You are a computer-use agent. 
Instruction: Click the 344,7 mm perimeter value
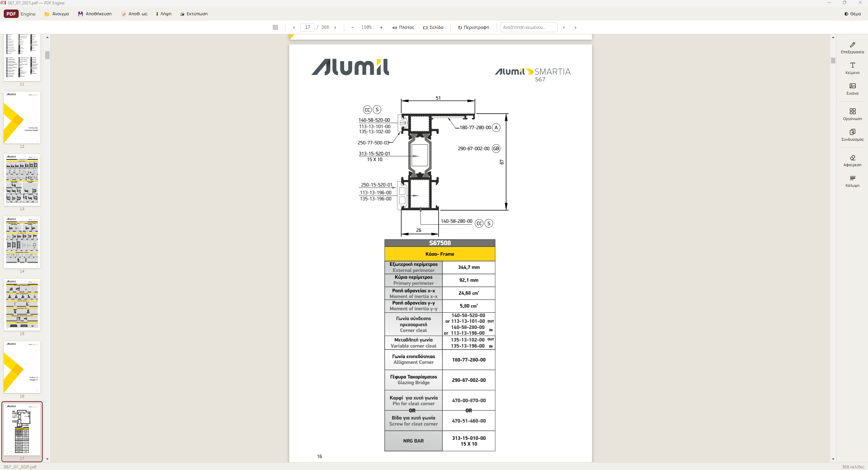point(469,267)
